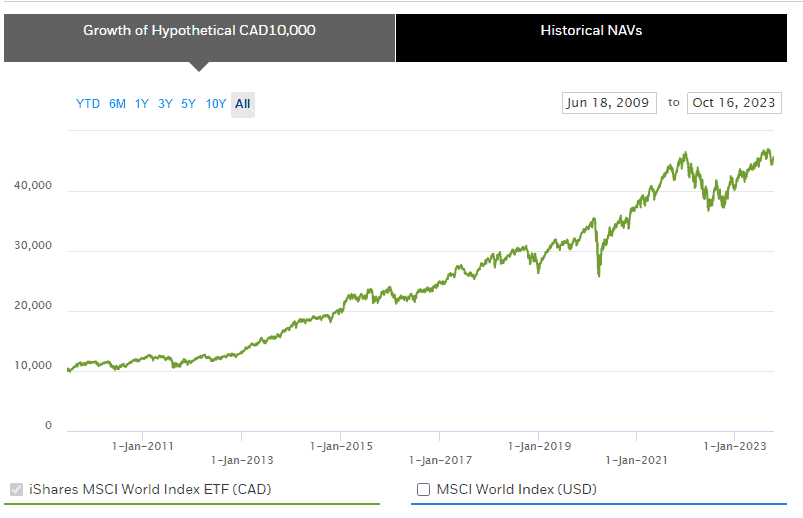
Task: Switch chart to 5Y range
Action: (188, 104)
